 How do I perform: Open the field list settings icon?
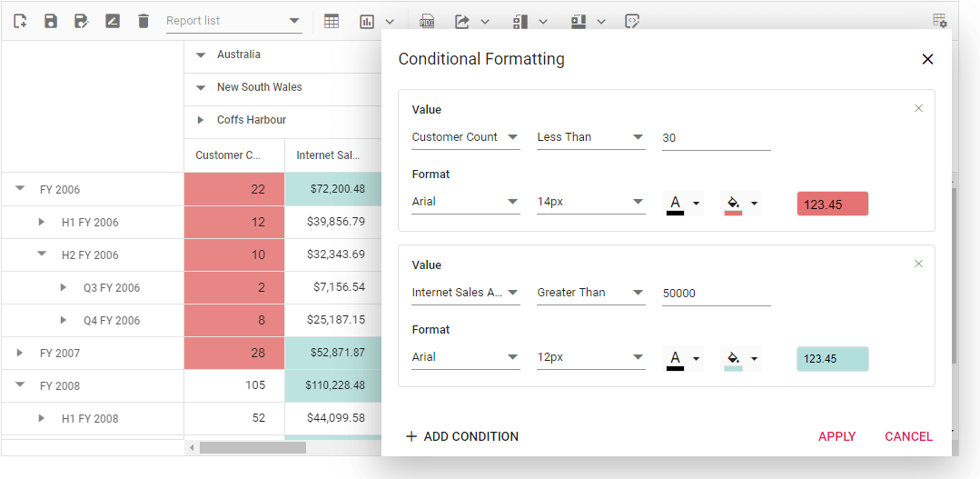click(x=940, y=21)
